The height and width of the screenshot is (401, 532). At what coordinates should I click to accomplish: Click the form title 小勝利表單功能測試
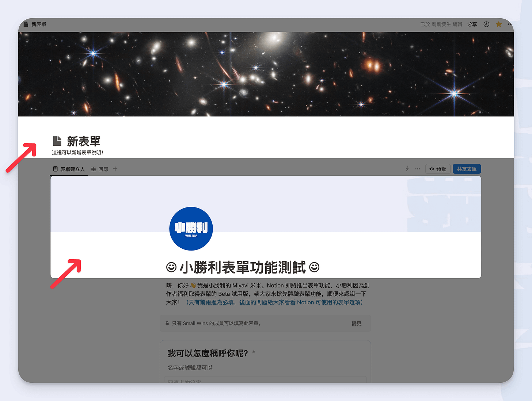(243, 267)
